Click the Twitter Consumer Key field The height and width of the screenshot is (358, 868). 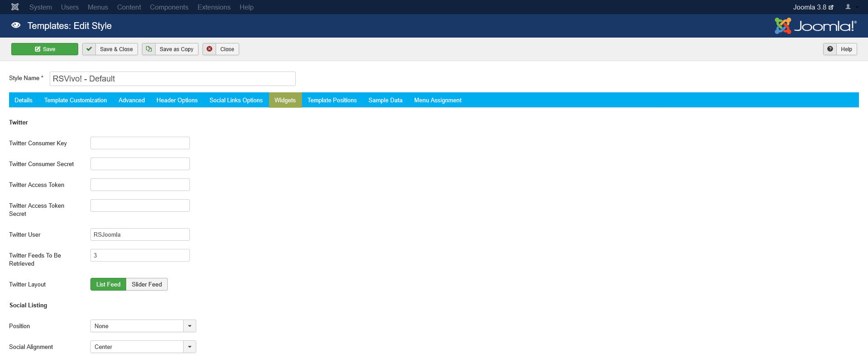(x=140, y=143)
